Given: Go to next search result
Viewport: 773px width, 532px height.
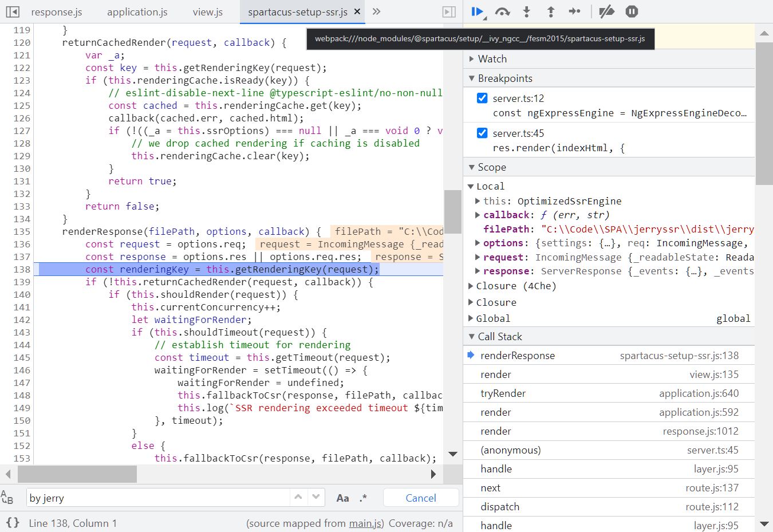Looking at the screenshot, I should [x=316, y=497].
